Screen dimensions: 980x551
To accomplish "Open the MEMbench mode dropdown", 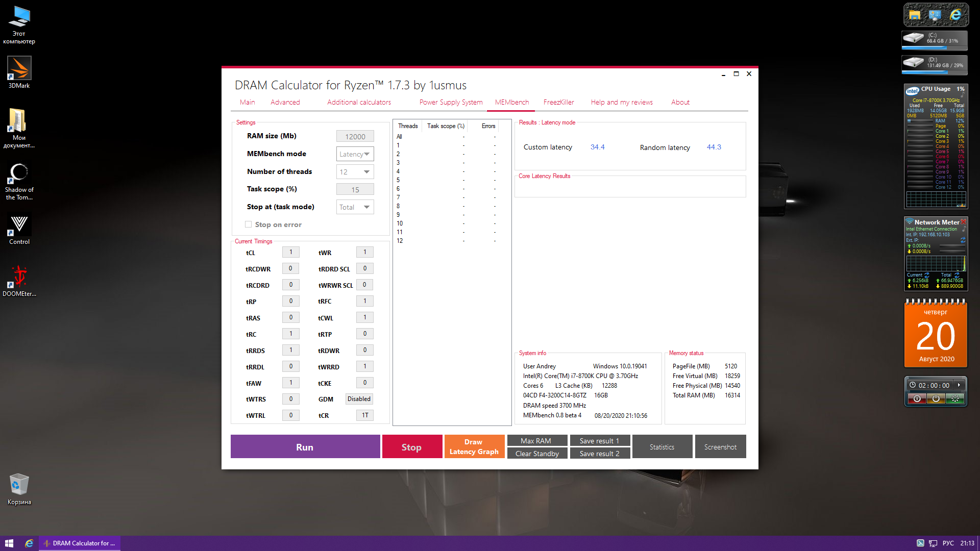I will pyautogui.click(x=355, y=154).
